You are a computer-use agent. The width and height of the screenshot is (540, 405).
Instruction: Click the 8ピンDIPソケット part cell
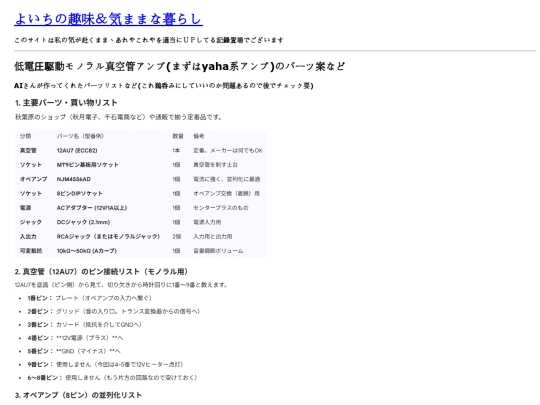coord(80,194)
